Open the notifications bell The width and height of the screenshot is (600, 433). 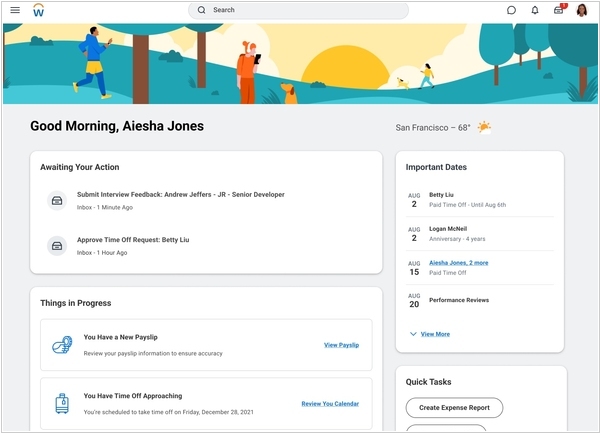coord(535,10)
